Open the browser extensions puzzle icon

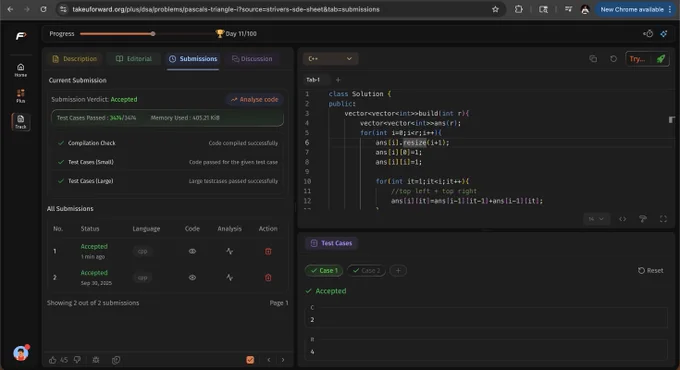point(519,9)
